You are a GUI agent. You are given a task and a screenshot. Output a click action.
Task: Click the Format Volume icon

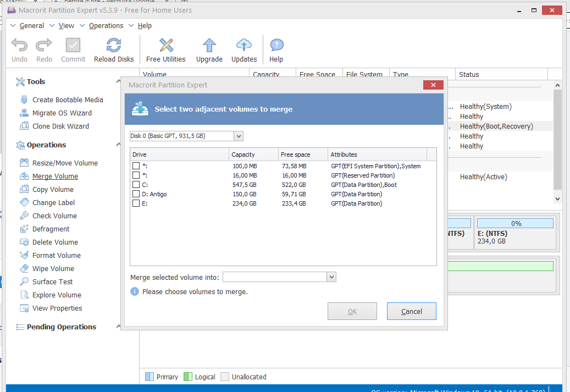click(24, 255)
